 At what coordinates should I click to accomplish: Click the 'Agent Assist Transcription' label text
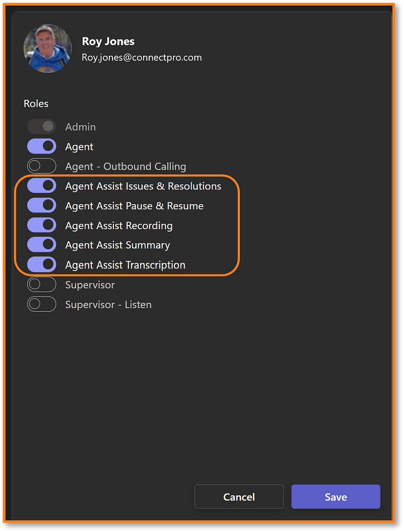125,265
